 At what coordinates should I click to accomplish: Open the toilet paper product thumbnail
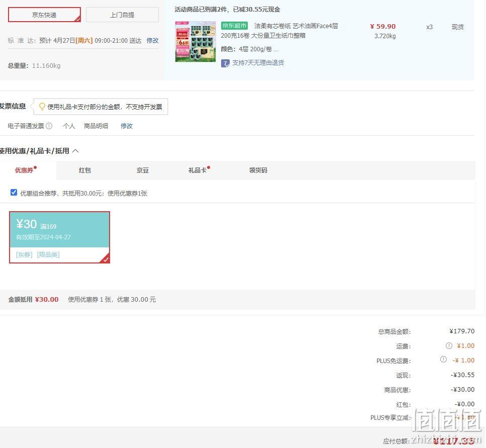click(x=196, y=42)
